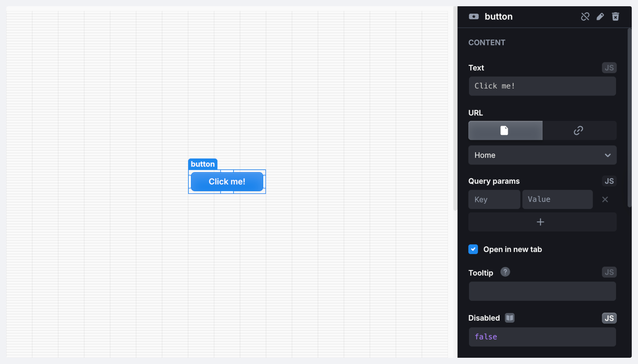This screenshot has height=364, width=638.
Task: Open the Disabled docs book icon
Action: pos(509,318)
